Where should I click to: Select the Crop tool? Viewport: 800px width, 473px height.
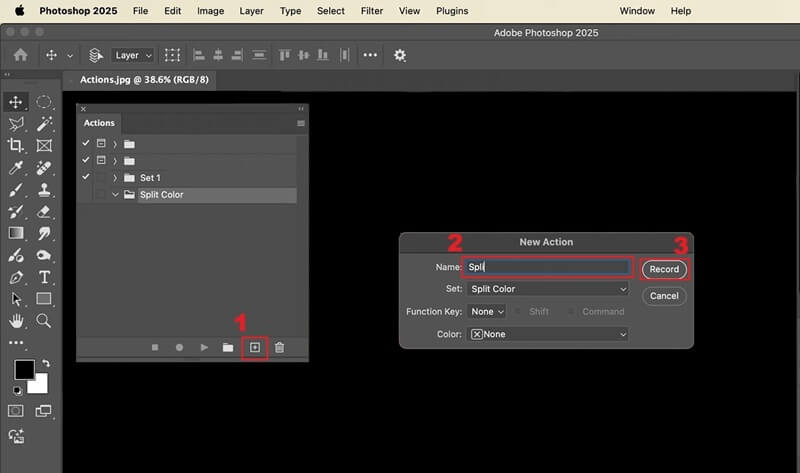(x=16, y=145)
